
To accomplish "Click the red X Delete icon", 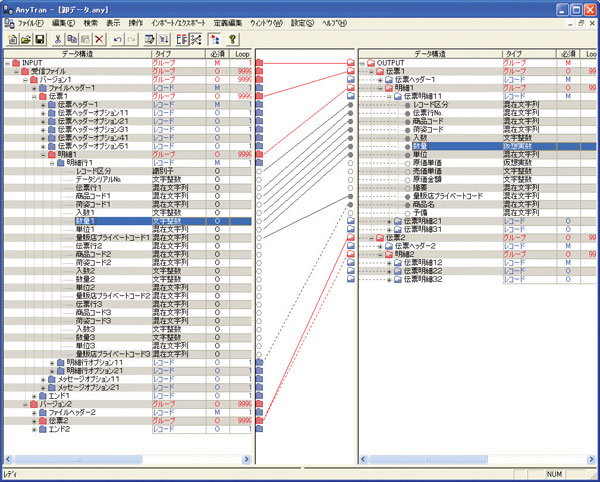I will [99, 39].
